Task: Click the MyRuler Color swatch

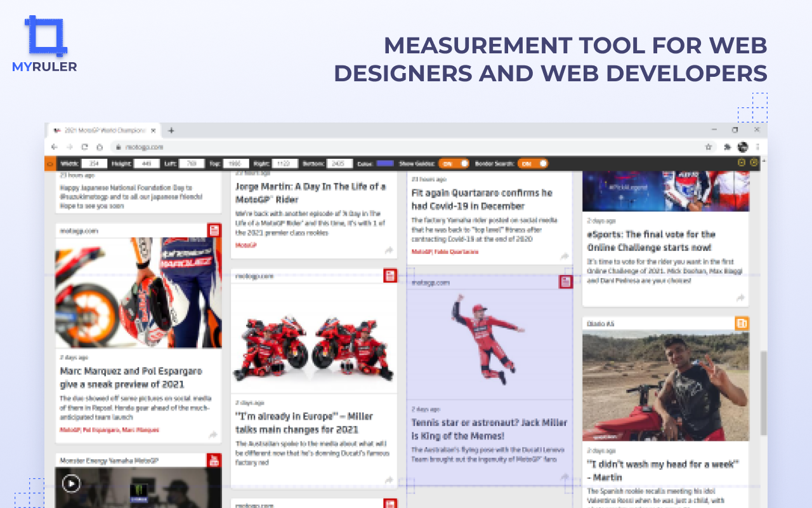Action: coord(385,163)
